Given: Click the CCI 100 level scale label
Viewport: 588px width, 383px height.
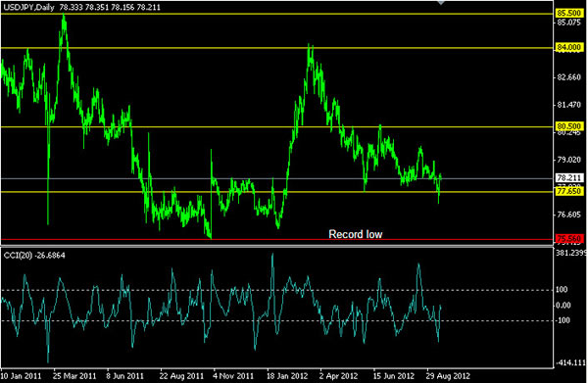Looking at the screenshot, I should point(562,290).
